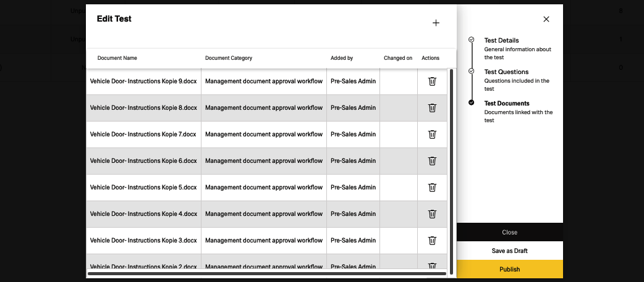
Task: Delete Vehicle Door Instructions Kopie 4.docx row
Action: click(433, 214)
